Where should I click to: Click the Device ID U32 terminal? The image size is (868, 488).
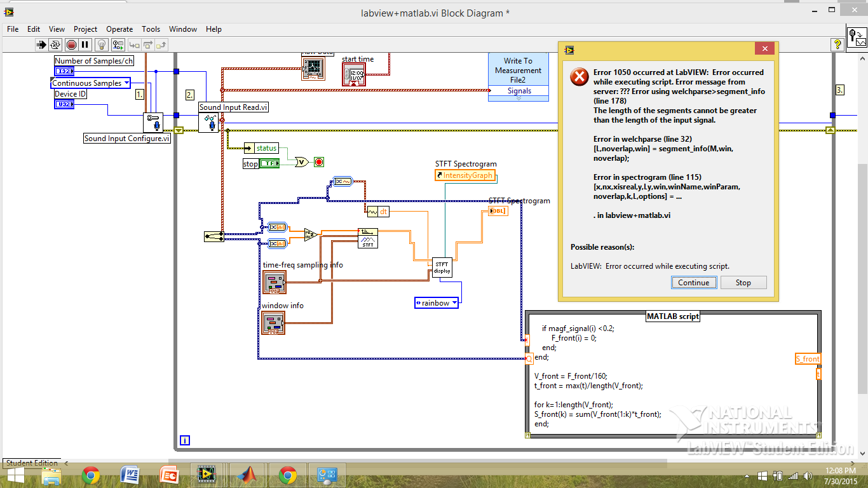[64, 104]
